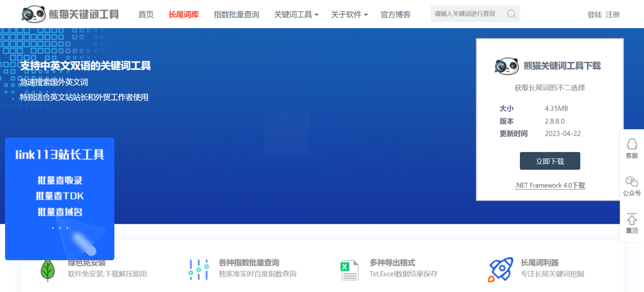Click the Excel export format icon
The image size is (644, 292).
click(349, 269)
